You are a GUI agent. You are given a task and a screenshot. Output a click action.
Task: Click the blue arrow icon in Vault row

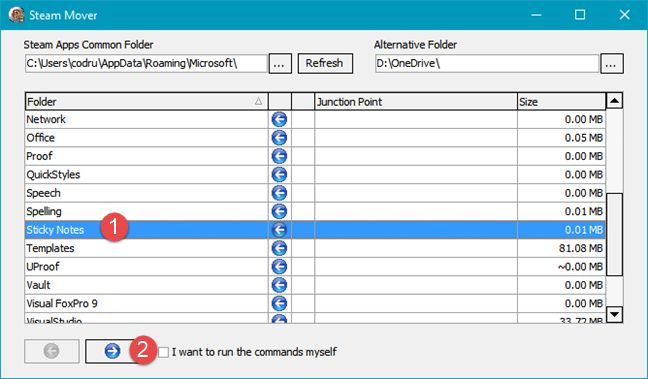(279, 285)
